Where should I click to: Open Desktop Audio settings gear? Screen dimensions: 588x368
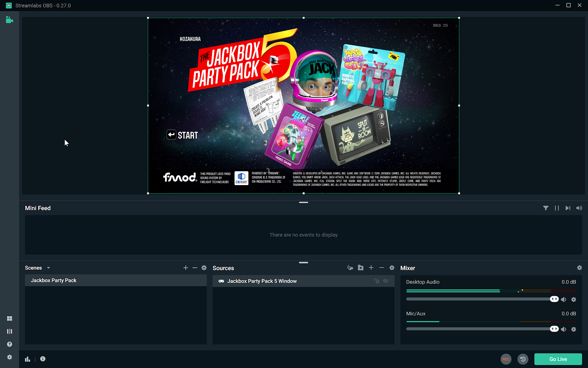tap(574, 300)
